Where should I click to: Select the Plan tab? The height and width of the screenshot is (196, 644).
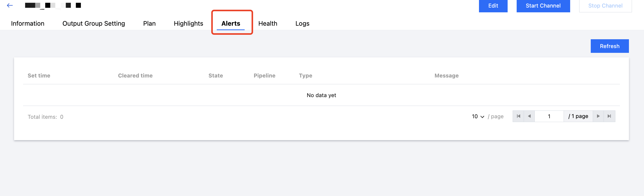pos(149,23)
